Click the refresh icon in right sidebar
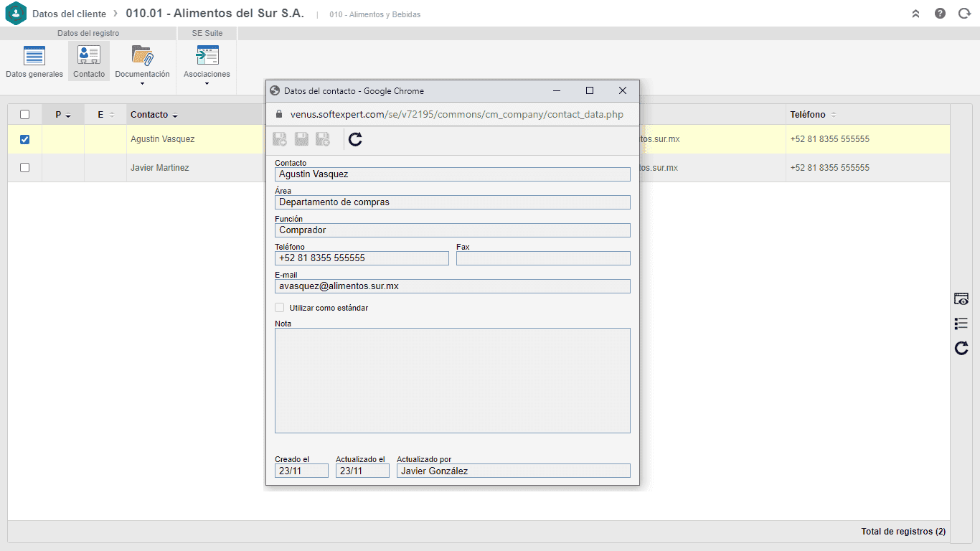The width and height of the screenshot is (980, 551). [x=961, y=348]
